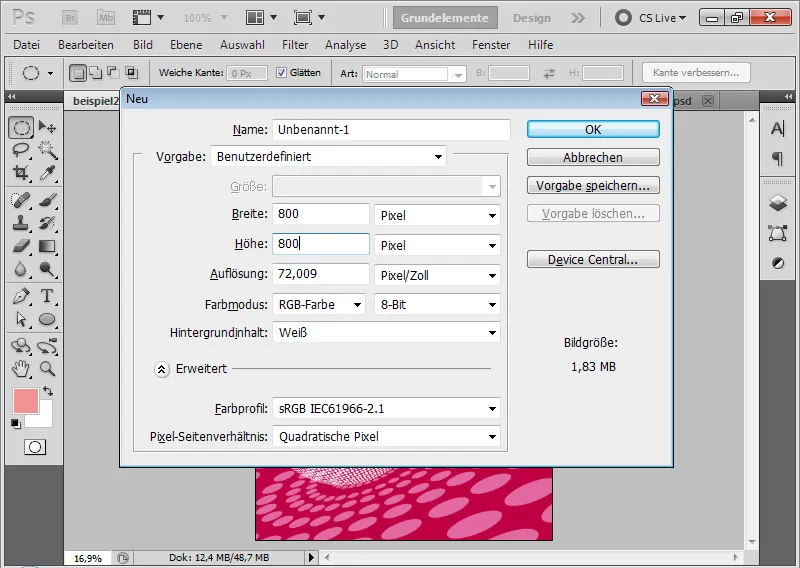Viewport: 800px width, 568px height.
Task: Select the Hand tool
Action: pos(21,368)
